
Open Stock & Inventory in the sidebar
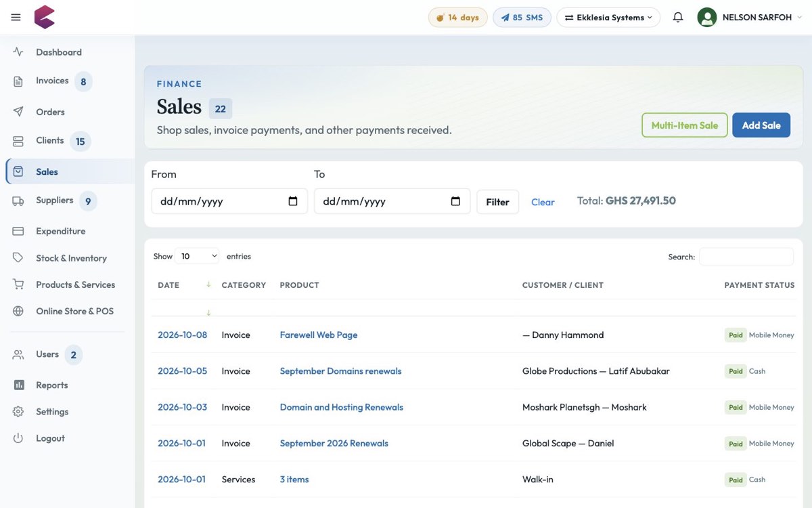pos(71,258)
